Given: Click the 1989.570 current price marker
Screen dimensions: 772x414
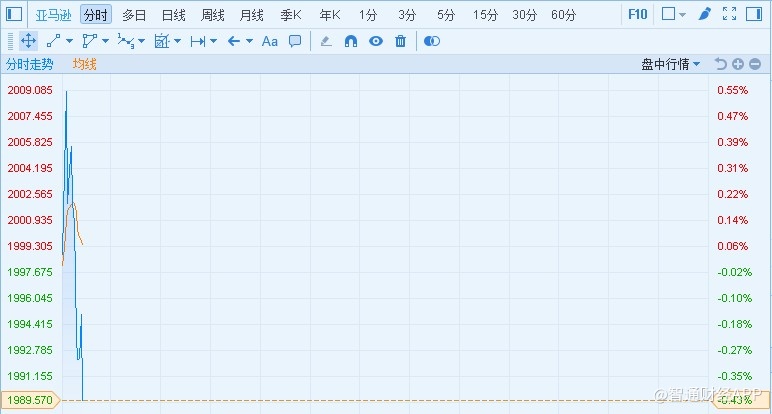Looking at the screenshot, I should coord(30,400).
